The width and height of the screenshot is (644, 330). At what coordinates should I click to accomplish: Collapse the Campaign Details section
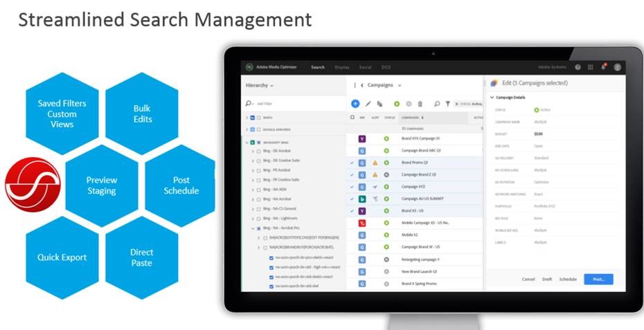click(x=492, y=98)
